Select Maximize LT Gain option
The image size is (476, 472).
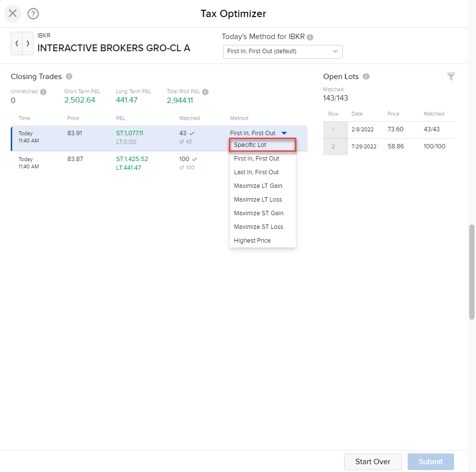click(x=257, y=185)
